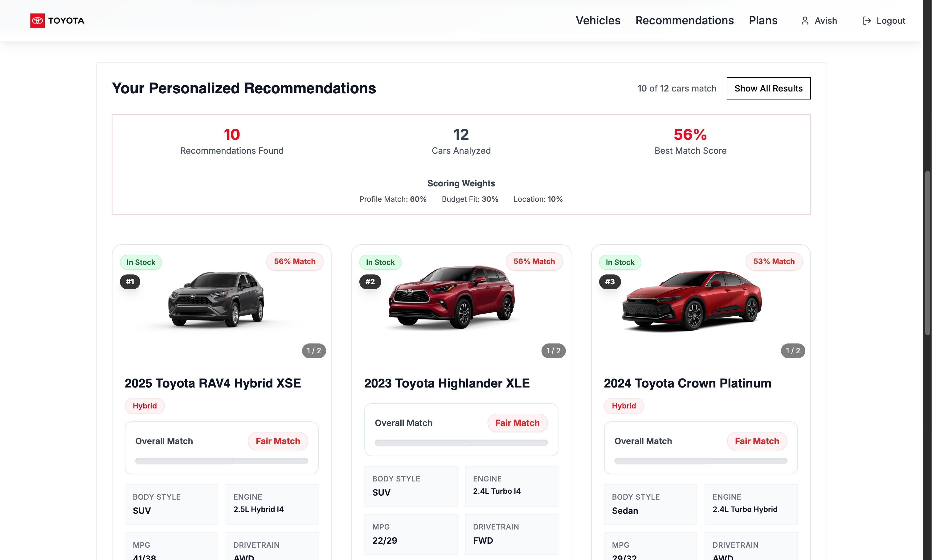Click the 1/2 image counter on RAV4
This screenshot has width=932, height=560.
click(314, 351)
